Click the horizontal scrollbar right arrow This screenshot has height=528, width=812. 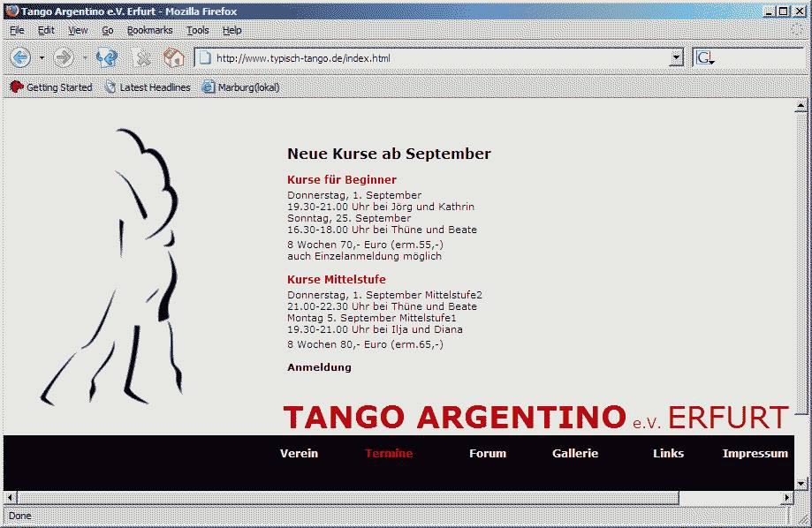point(787,498)
